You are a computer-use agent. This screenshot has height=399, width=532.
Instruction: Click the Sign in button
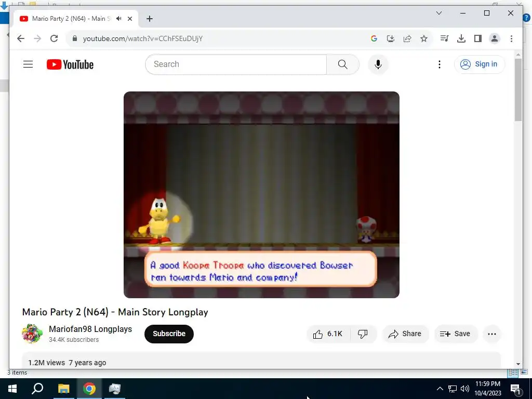tap(480, 64)
